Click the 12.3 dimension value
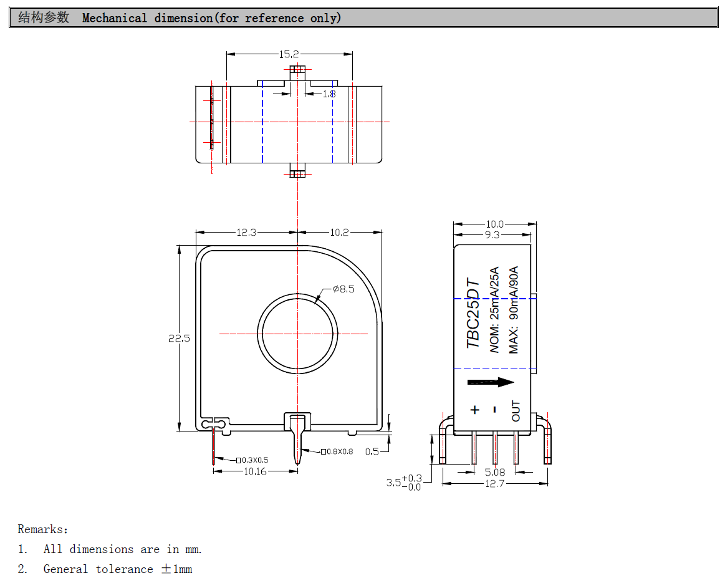This screenshot has width=725, height=588. coord(246,233)
